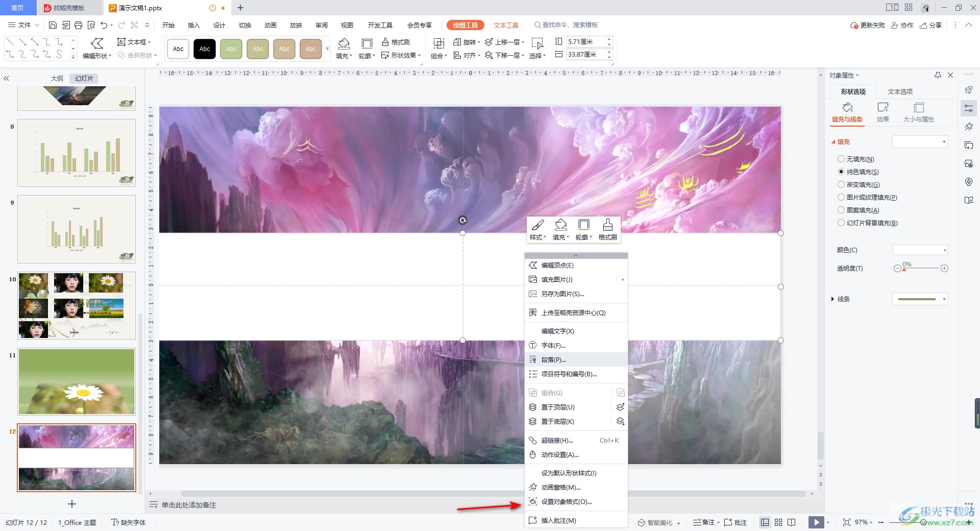Choose Edit Points (编辑顶点) in context menu
Screen dimensions: 980x531
click(x=576, y=265)
